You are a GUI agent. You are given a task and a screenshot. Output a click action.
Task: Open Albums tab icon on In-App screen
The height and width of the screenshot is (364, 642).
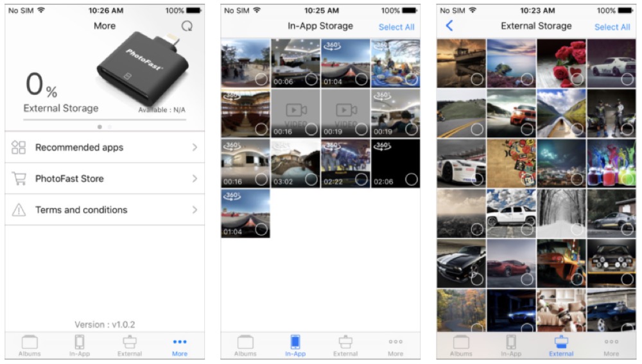(245, 342)
